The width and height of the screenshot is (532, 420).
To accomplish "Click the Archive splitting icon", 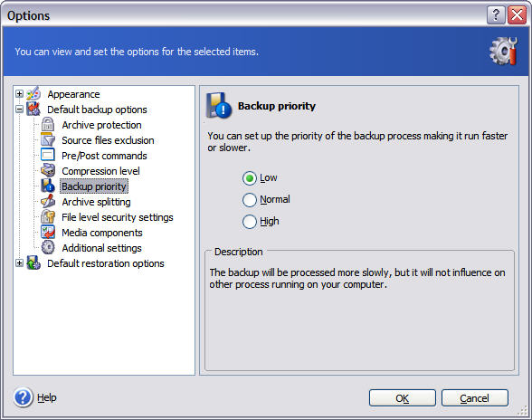I will pyautogui.click(x=48, y=201).
